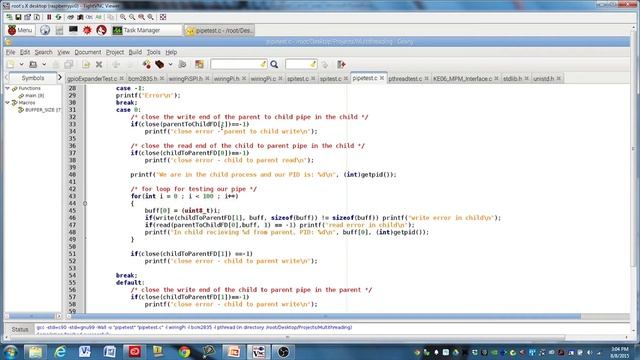Viewport: 640px width, 360px height.
Task: Close the unistd.h tab
Action: coord(559,78)
